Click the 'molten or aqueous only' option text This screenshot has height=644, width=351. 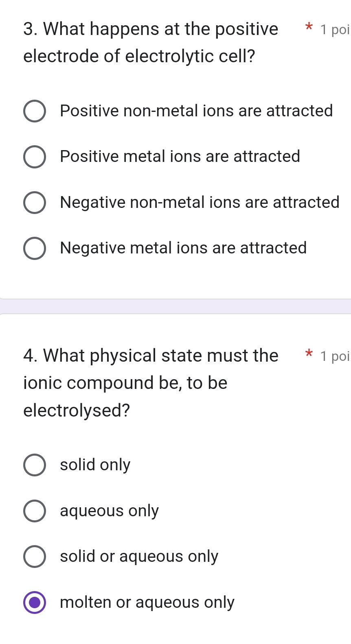point(147,602)
